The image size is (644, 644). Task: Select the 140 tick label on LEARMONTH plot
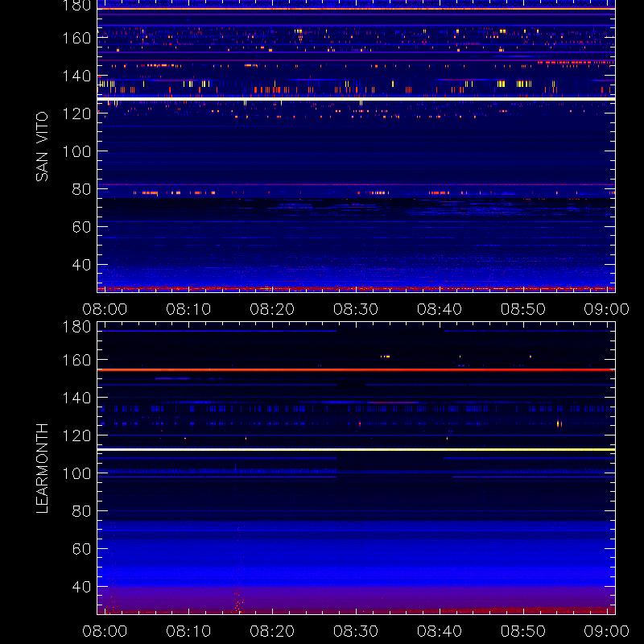76,398
